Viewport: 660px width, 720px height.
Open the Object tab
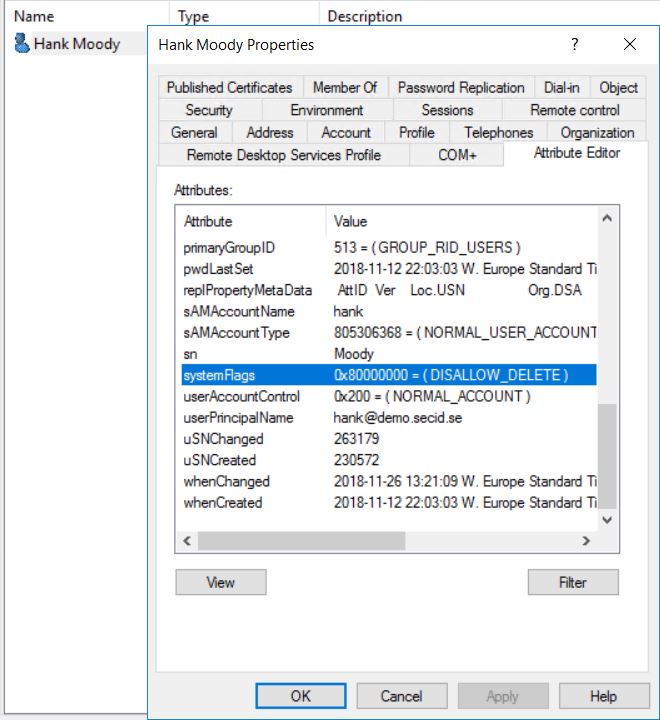click(618, 87)
